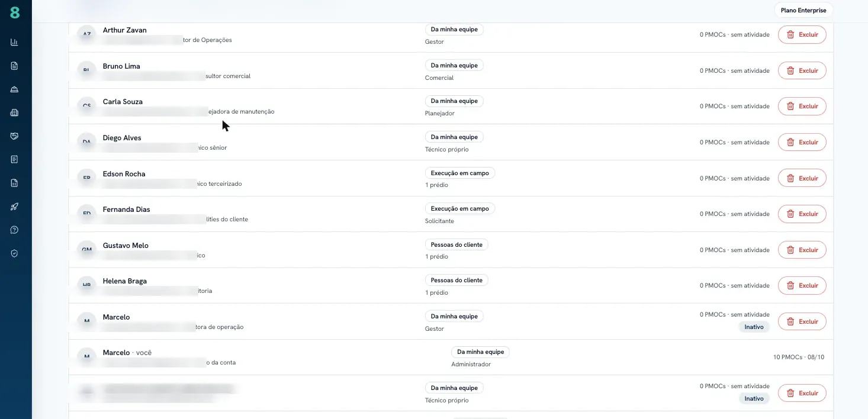Select the name Bruno Lima
Viewport: 868px width, 419px height.
tap(121, 66)
